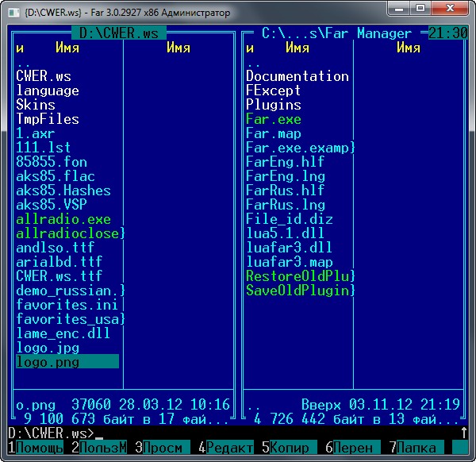Choose F4 Edit in the key bar
476x462 pixels.
click(x=225, y=448)
